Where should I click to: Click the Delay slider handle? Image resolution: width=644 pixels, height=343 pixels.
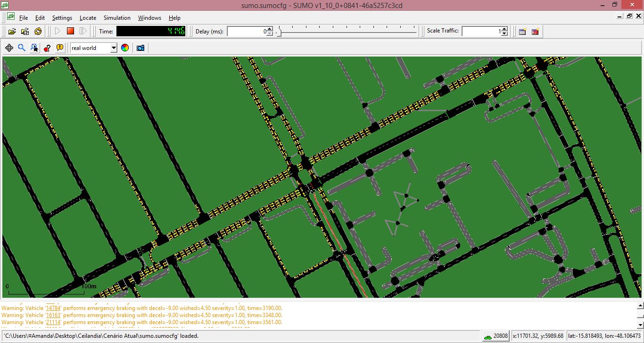pyautogui.click(x=279, y=32)
